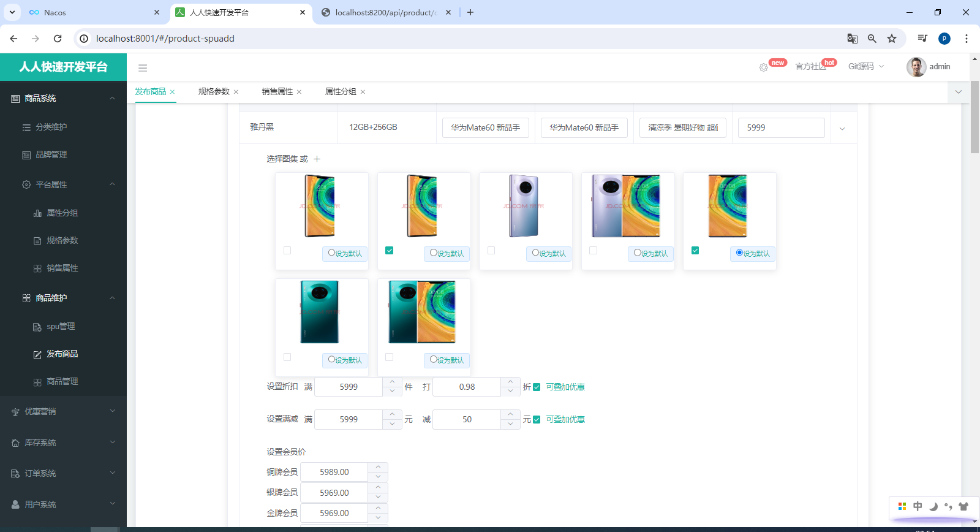Toggle 可叠加优惠 checkbox for 设置满减
The height and width of the screenshot is (532, 980).
(x=537, y=420)
